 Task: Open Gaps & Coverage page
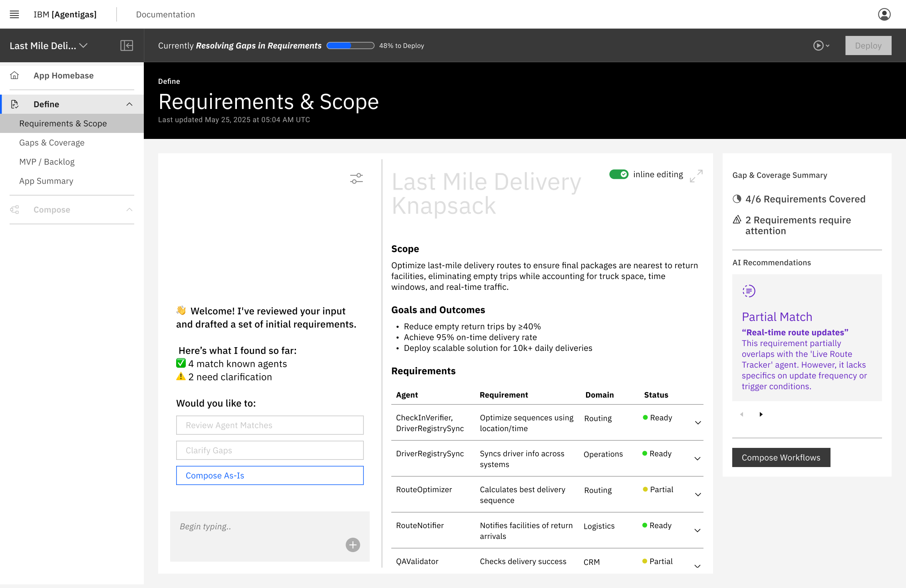point(52,143)
